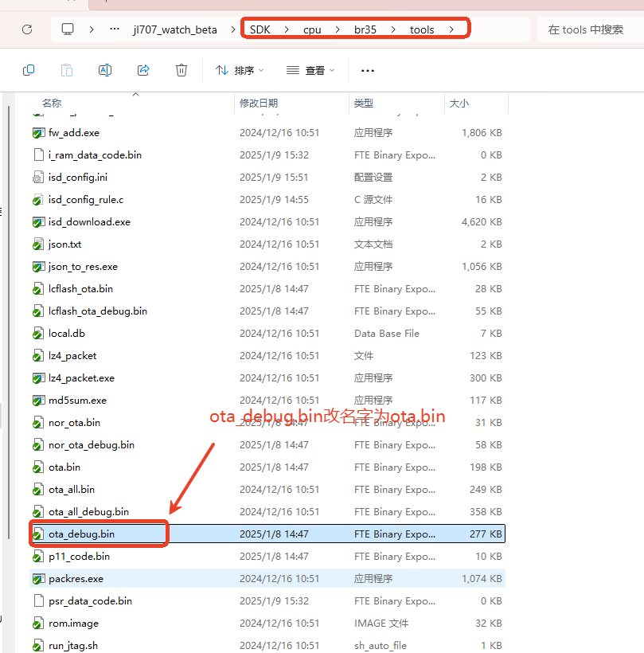The height and width of the screenshot is (653, 644).
Task: Select the isd_config_rule.c file name
Action: pos(86,199)
